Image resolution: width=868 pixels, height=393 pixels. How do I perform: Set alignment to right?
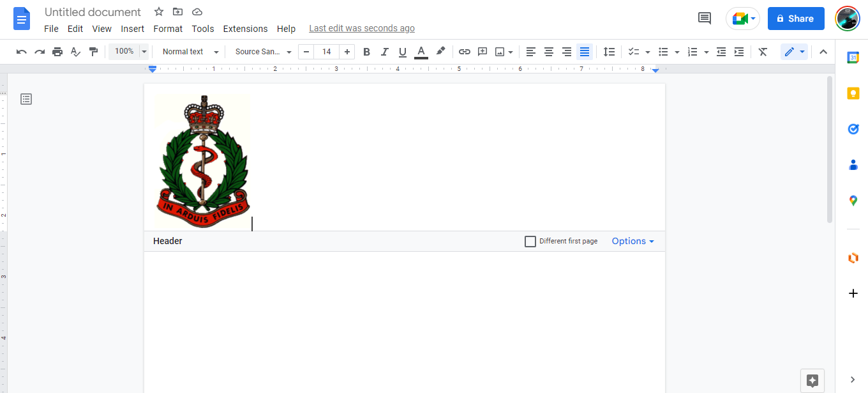tap(567, 52)
